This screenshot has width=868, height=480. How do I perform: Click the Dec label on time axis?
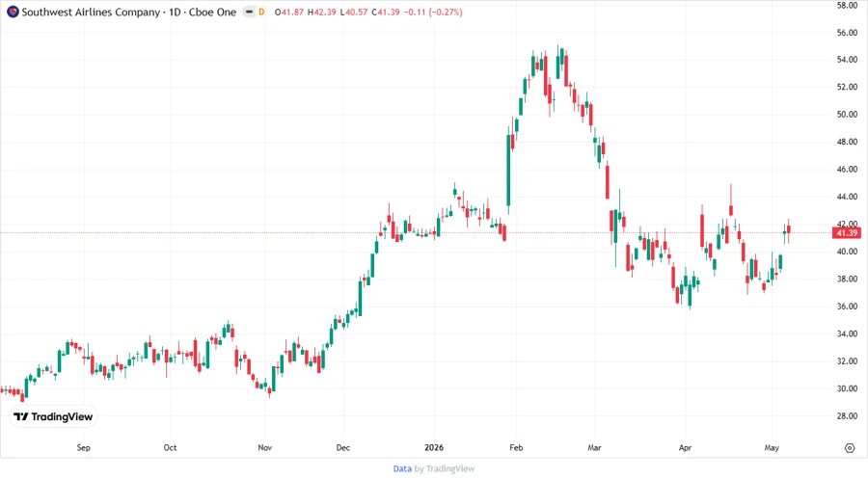pyautogui.click(x=343, y=447)
